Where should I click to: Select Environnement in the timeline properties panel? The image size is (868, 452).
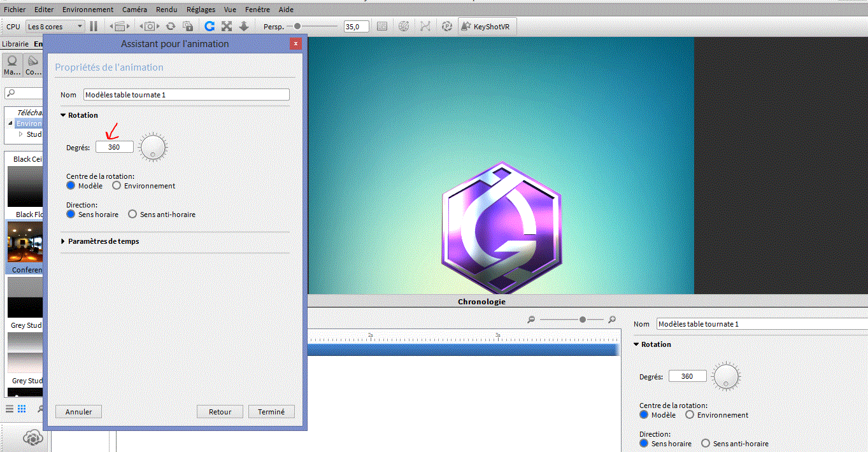[690, 414]
